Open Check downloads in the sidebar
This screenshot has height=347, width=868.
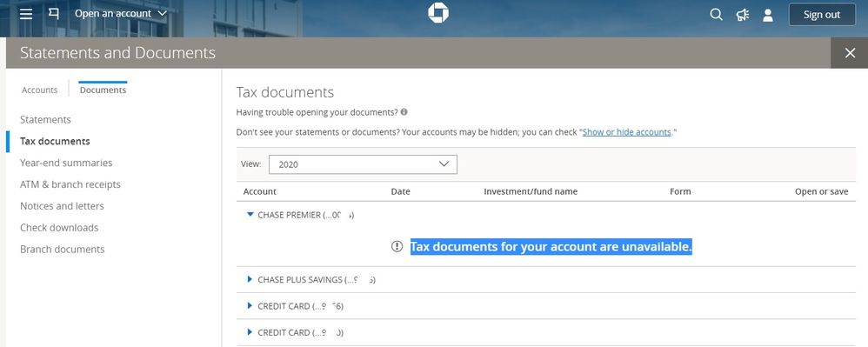pyautogui.click(x=59, y=228)
